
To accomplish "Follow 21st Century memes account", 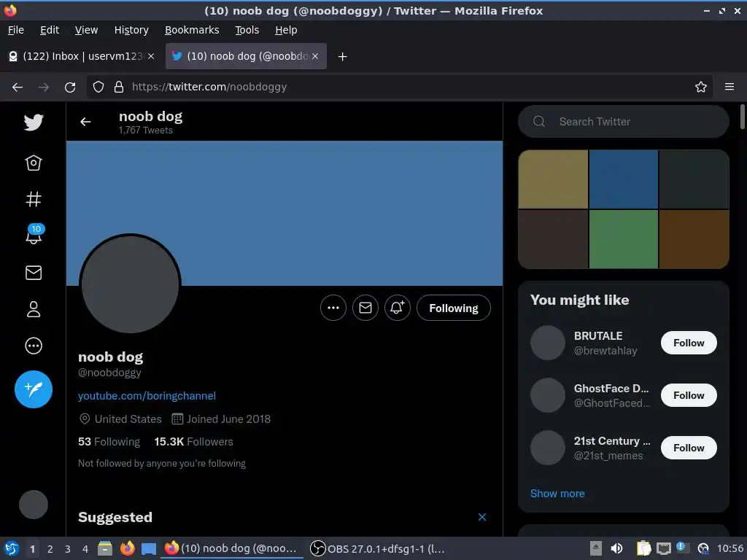I will 689,448.
